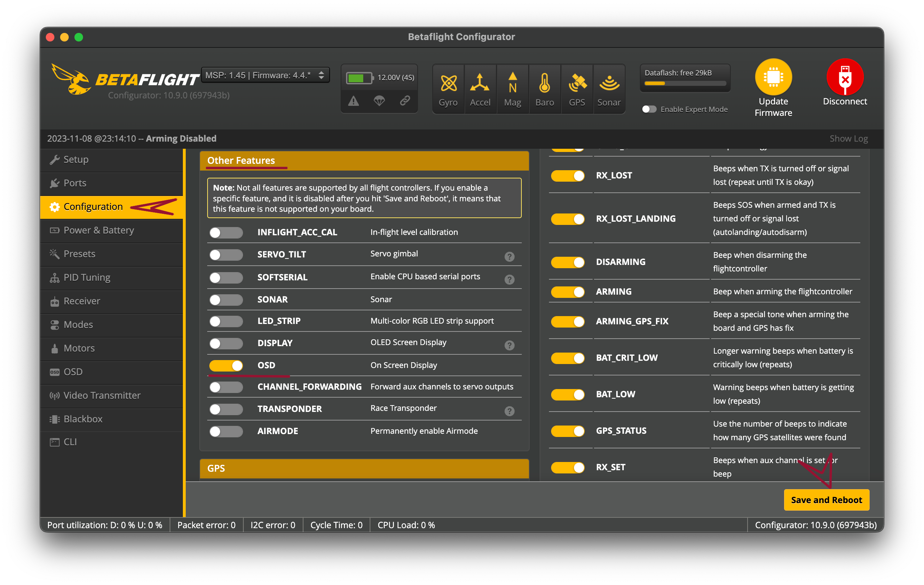Open the CLI tab
The width and height of the screenshot is (924, 585).
(x=111, y=442)
